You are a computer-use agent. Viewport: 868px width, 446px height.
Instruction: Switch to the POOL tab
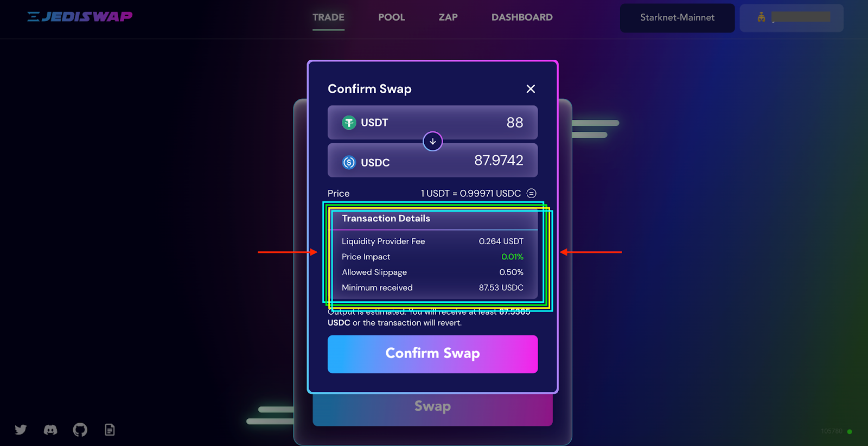[392, 17]
